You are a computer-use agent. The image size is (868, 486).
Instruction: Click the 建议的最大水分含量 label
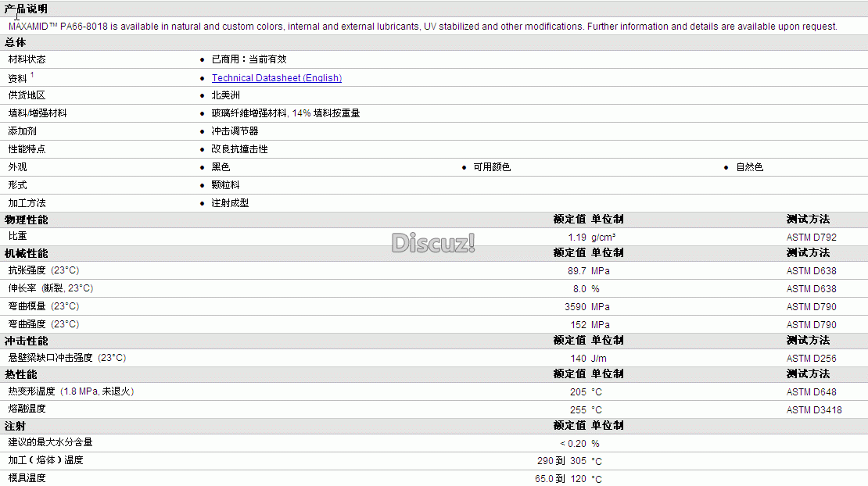click(50, 442)
